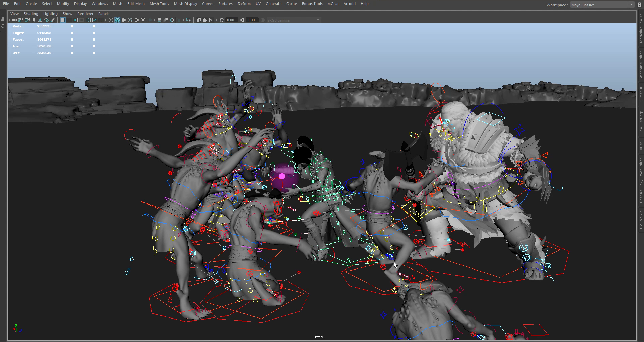
Task: Toggle Smooth shade all cube
Action: (117, 20)
